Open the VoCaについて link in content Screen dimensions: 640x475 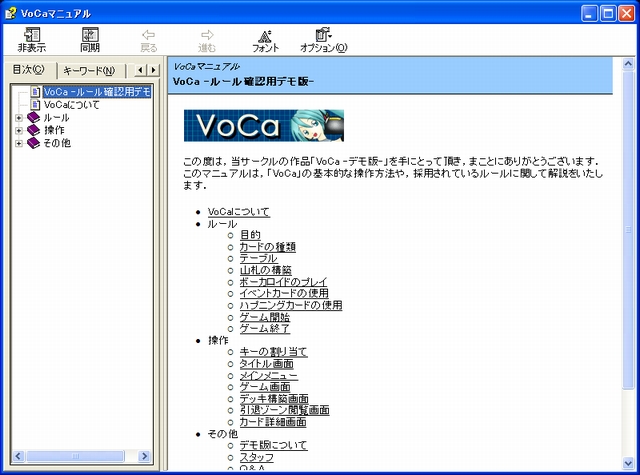click(239, 212)
